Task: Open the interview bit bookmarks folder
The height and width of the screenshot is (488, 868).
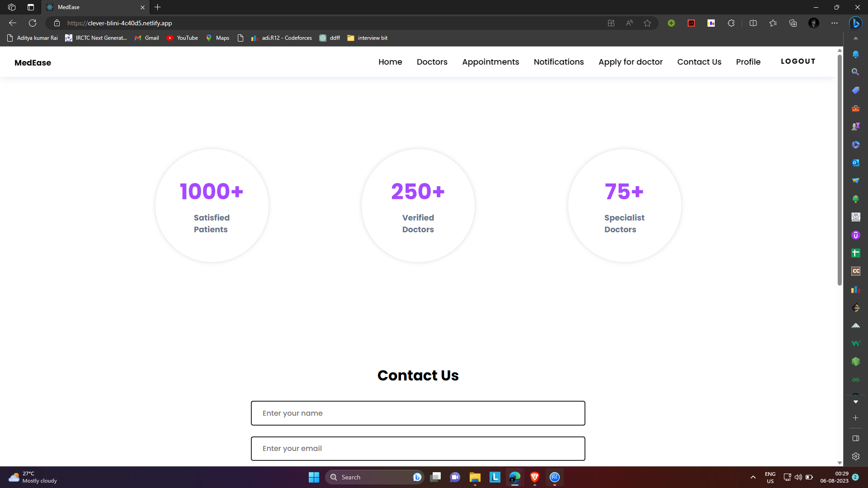Action: click(x=368, y=38)
